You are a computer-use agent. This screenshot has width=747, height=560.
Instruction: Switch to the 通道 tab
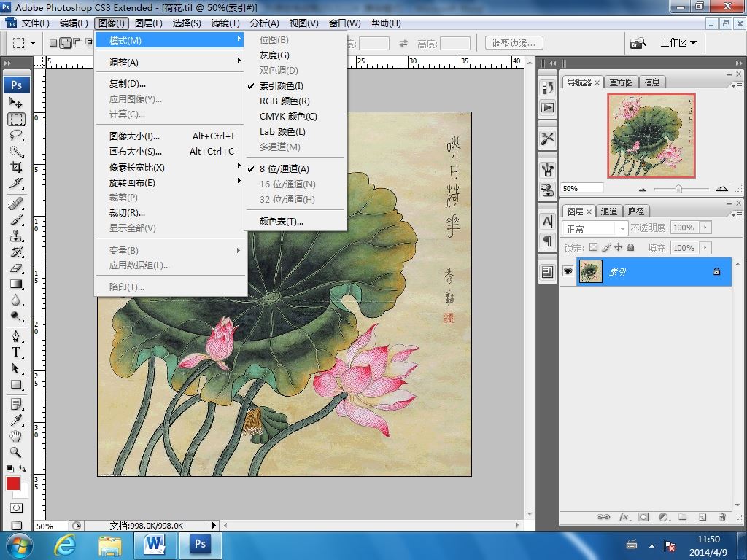click(609, 211)
